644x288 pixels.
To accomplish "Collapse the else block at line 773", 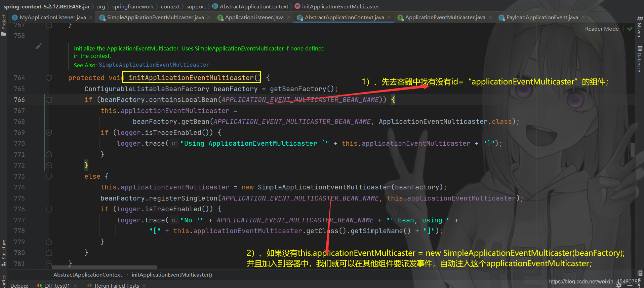I will point(49,176).
